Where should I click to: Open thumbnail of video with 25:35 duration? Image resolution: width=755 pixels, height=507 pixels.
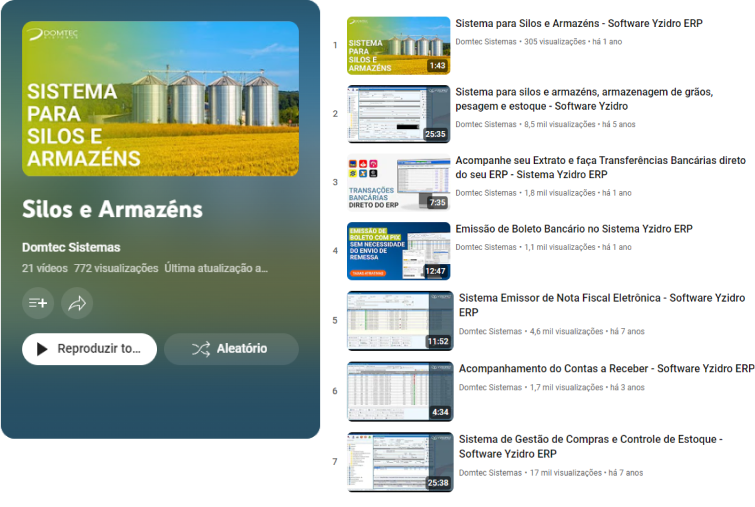click(x=399, y=114)
